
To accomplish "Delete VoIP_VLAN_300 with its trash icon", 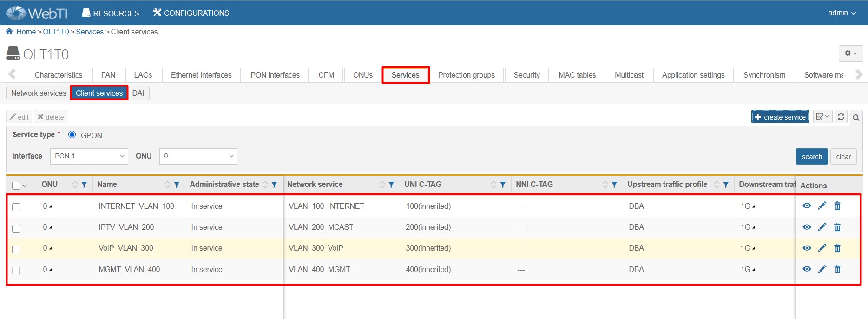I will 837,248.
